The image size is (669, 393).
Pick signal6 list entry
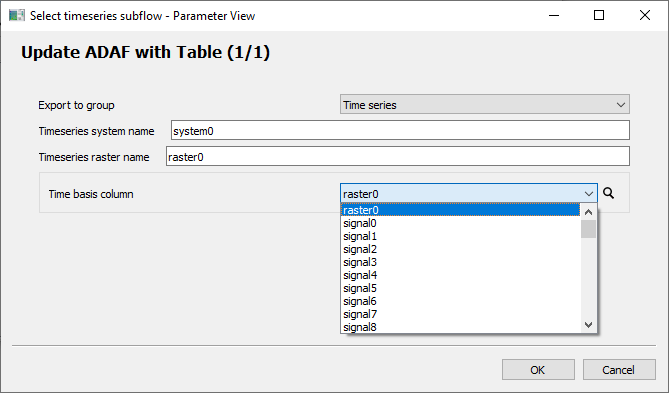click(x=460, y=301)
